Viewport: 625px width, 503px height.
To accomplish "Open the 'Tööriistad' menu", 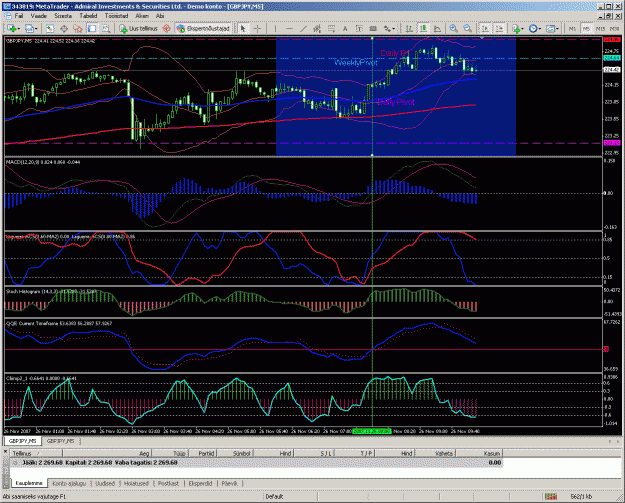I will coord(116,16).
